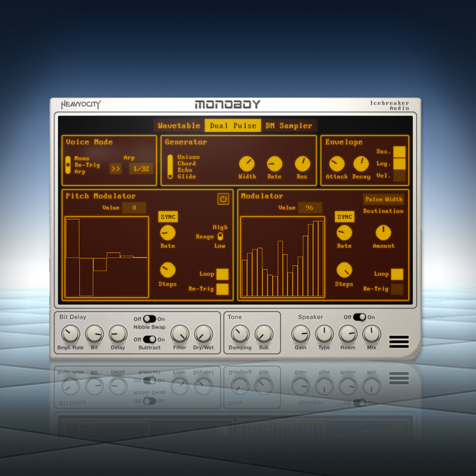Flip the Nibble Swap switch

149,319
